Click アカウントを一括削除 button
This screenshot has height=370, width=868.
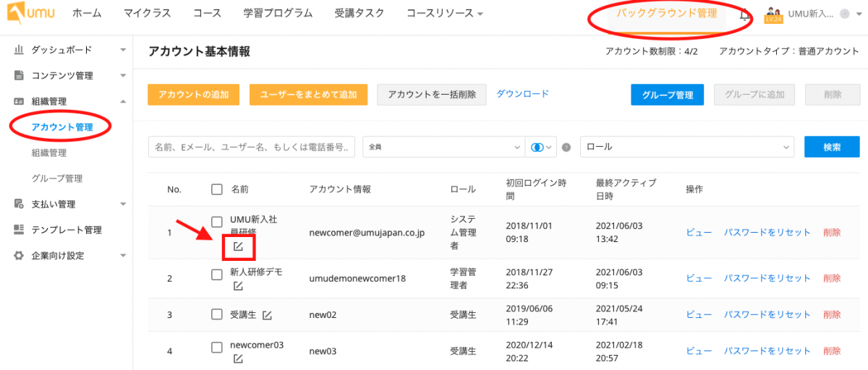[x=432, y=95]
